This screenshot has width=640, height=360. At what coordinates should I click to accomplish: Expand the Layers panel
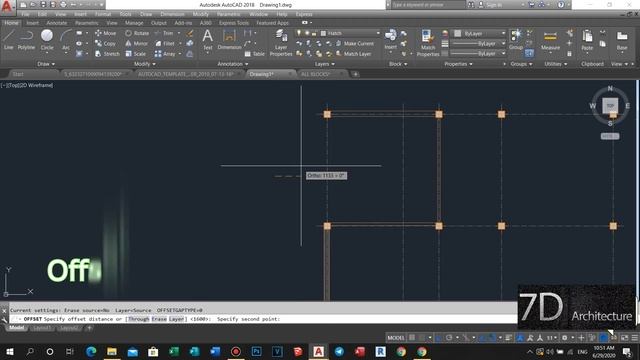(x=324, y=64)
